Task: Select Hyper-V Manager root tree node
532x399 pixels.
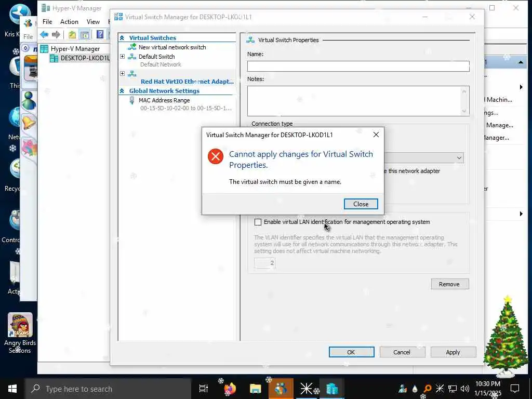Action: tap(75, 49)
